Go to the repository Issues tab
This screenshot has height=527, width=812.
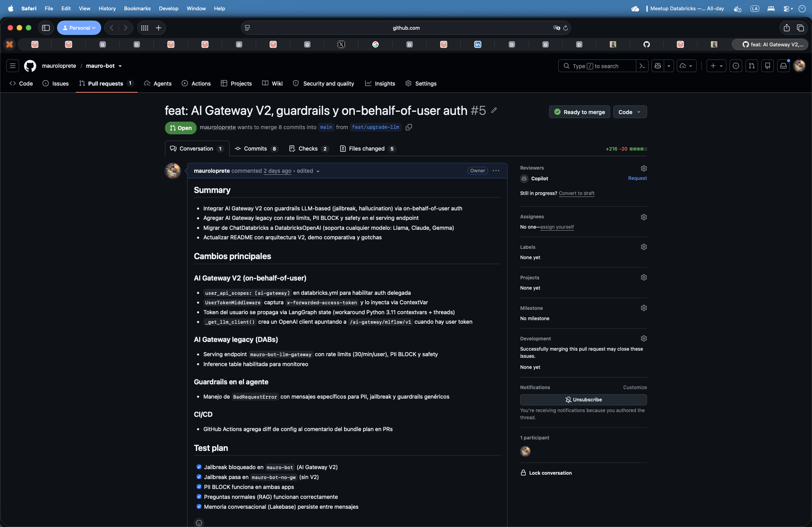(x=56, y=84)
